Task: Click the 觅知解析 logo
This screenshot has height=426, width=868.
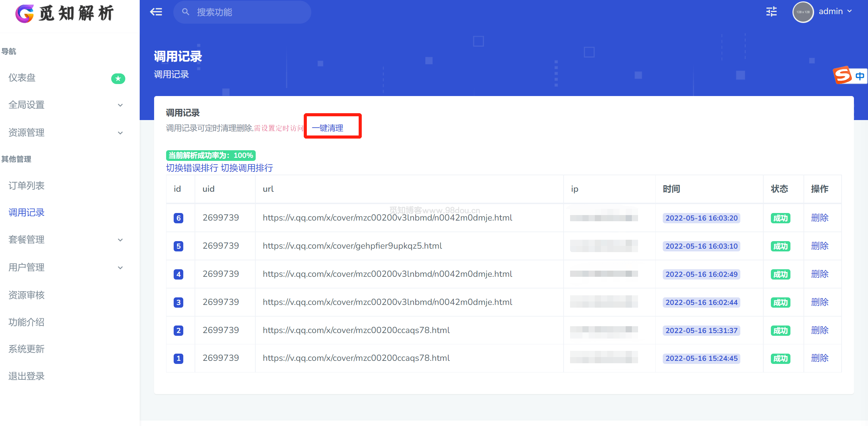Action: click(65, 14)
